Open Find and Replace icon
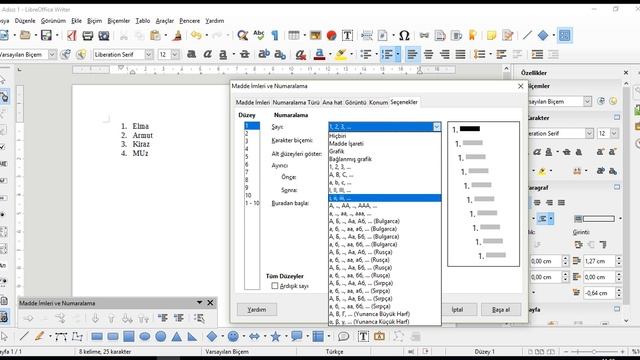Viewport: 640px width, 360px height. coord(242,36)
